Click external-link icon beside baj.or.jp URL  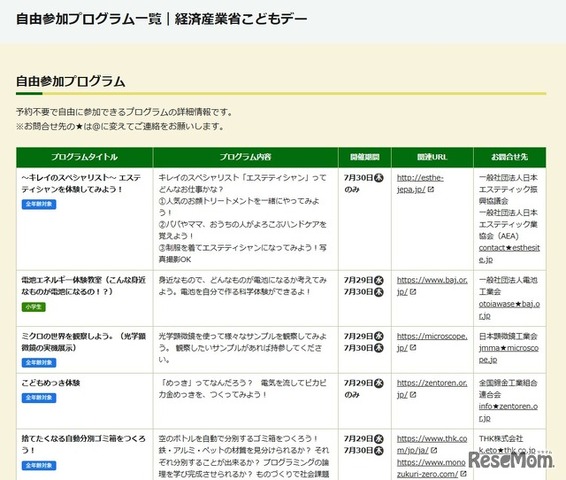pos(413,292)
